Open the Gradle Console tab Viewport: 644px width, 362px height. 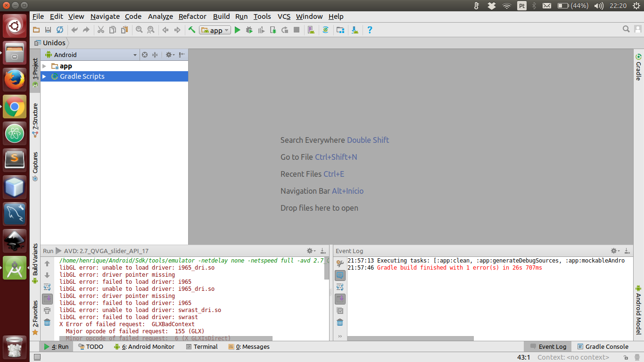coord(603,346)
